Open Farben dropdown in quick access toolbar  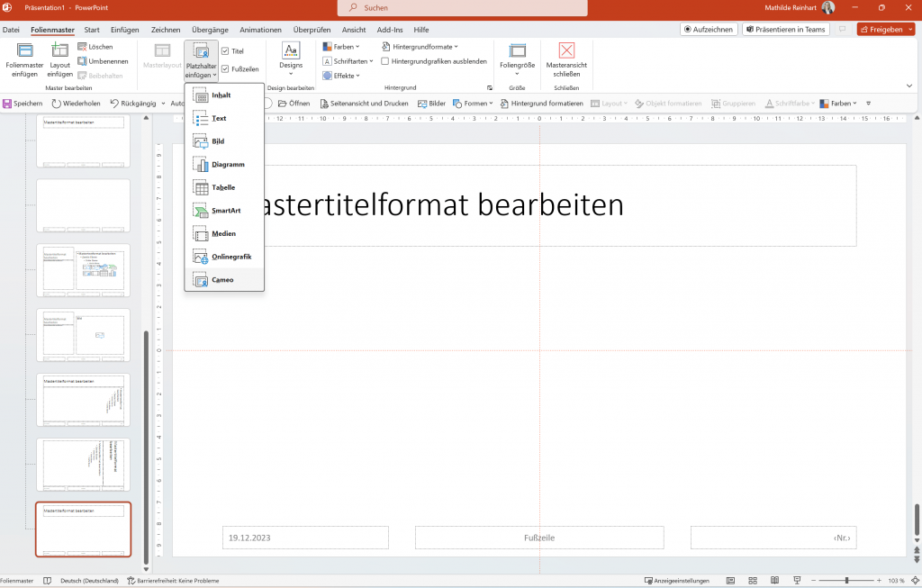point(838,104)
